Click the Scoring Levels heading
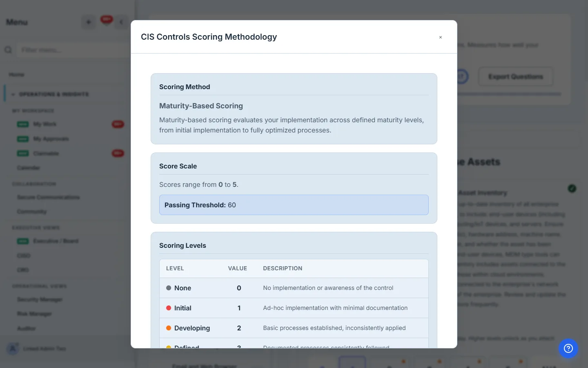The image size is (588, 368). tap(183, 245)
